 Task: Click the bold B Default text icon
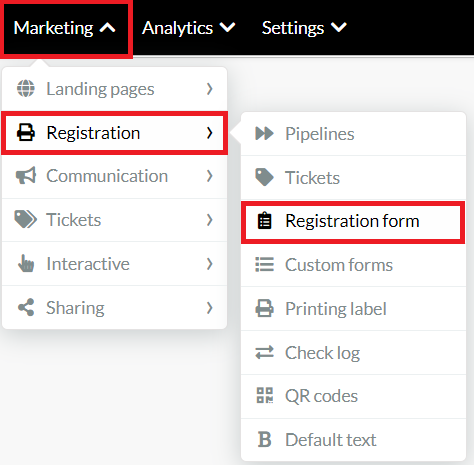[x=265, y=439]
